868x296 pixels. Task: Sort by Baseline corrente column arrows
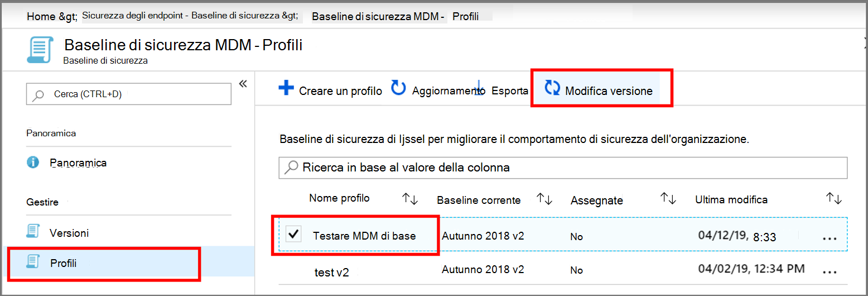544,198
